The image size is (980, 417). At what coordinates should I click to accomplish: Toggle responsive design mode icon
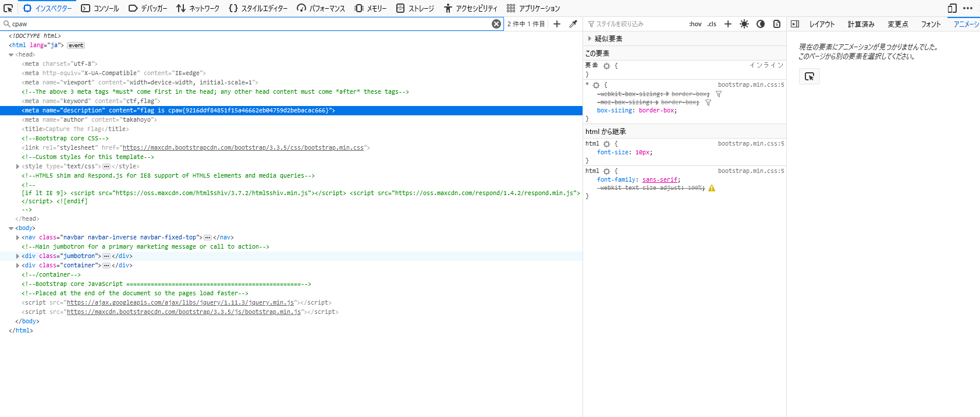(952, 8)
